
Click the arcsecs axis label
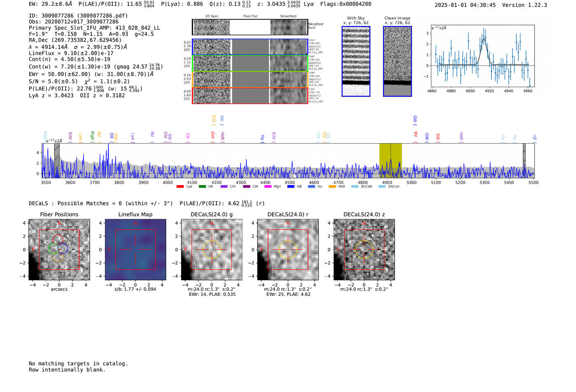pos(59,289)
